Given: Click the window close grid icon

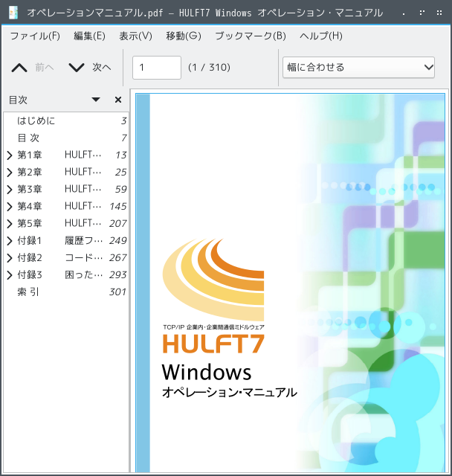Looking at the screenshot, I should (x=439, y=13).
